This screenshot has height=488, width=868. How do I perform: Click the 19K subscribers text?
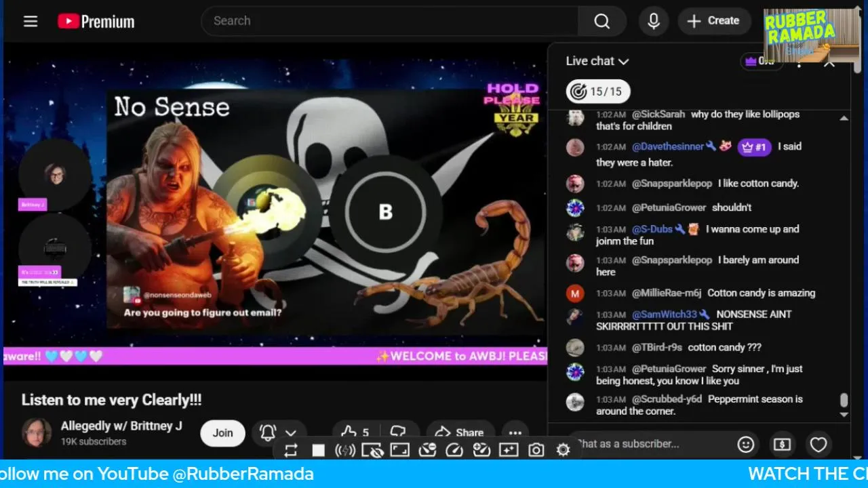[94, 441]
